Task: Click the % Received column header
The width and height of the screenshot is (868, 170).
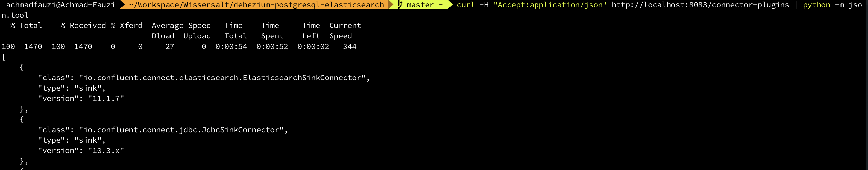Action: (83, 26)
